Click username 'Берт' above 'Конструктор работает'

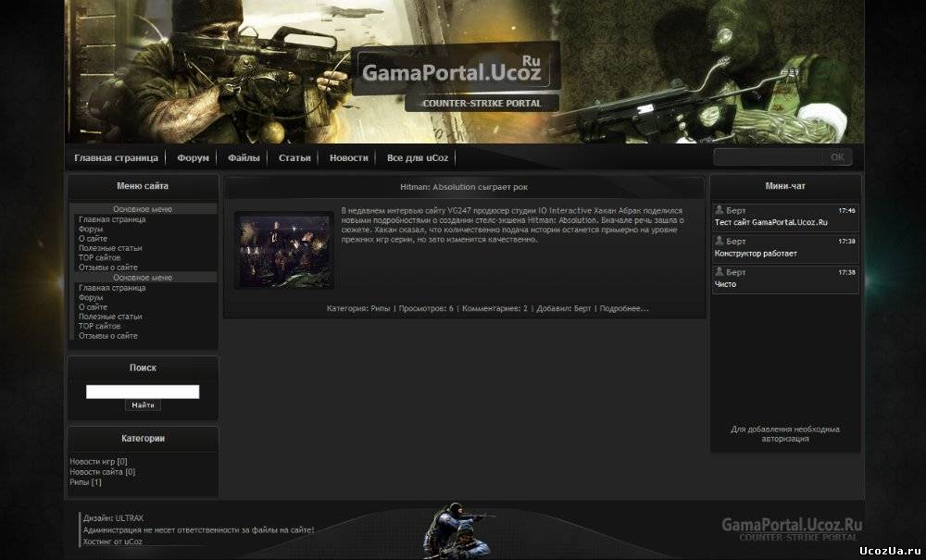pyautogui.click(x=736, y=242)
